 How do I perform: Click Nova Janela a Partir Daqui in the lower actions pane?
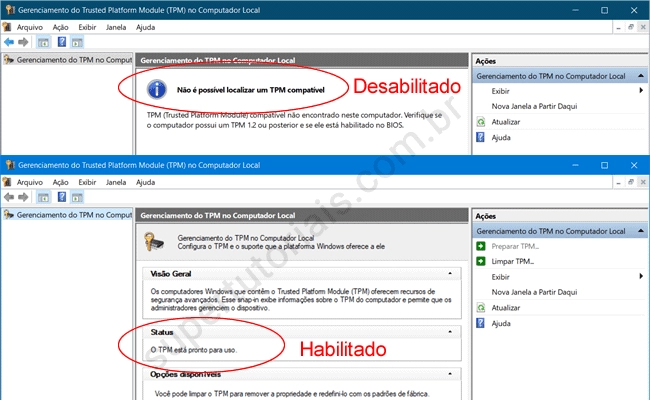[534, 292]
